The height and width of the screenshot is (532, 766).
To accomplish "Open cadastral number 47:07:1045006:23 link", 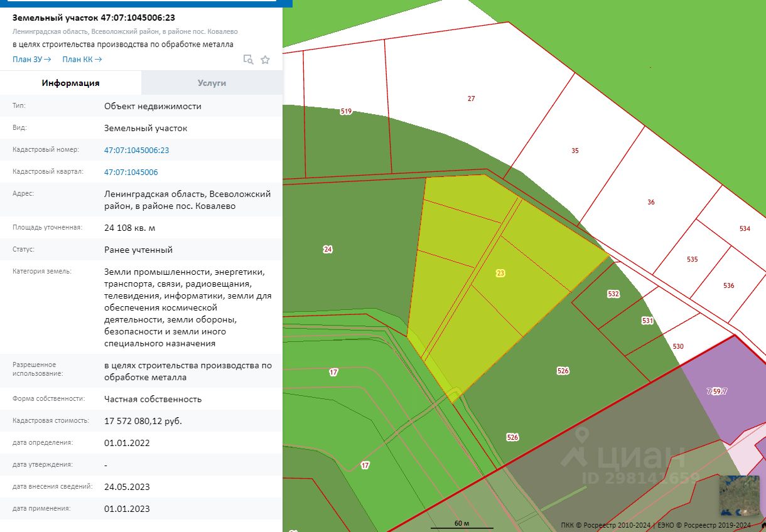I will tap(136, 150).
